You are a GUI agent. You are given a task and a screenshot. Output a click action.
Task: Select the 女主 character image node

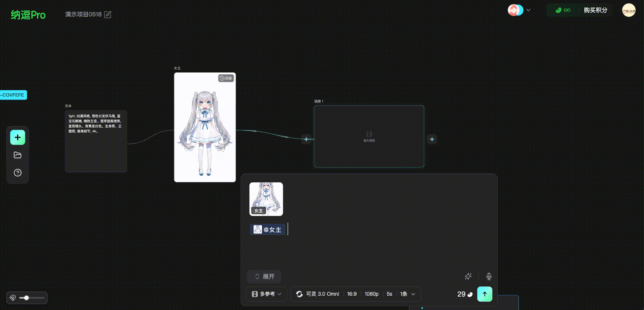coord(205,127)
